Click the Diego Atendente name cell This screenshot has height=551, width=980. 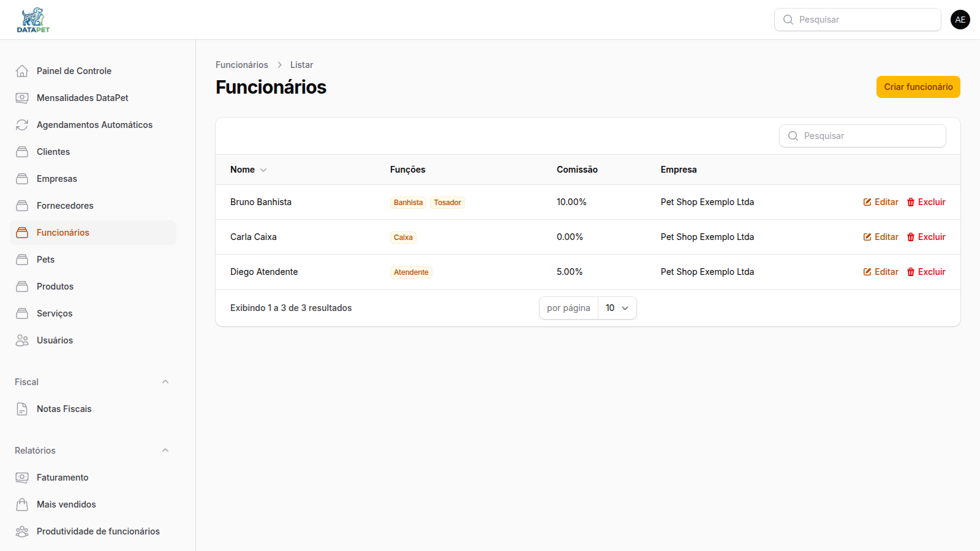pyautogui.click(x=264, y=272)
